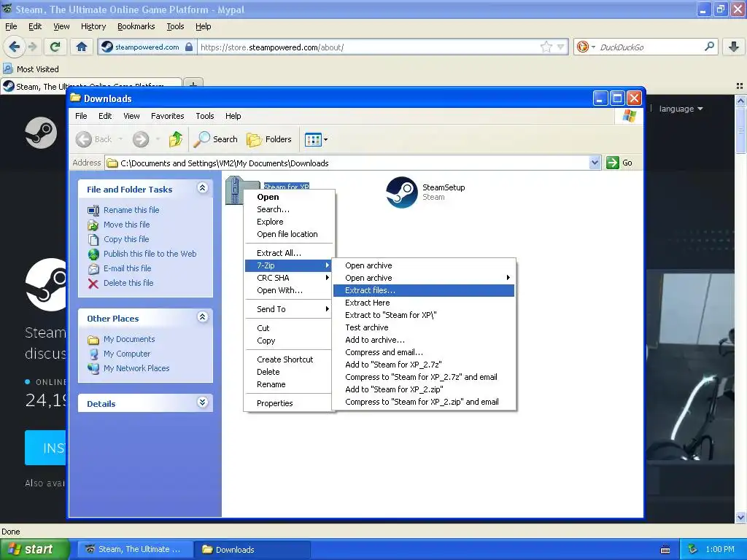Screen dimensions: 747x560
Task: Toggle the Folders pane in Downloads window
Action: click(x=269, y=139)
